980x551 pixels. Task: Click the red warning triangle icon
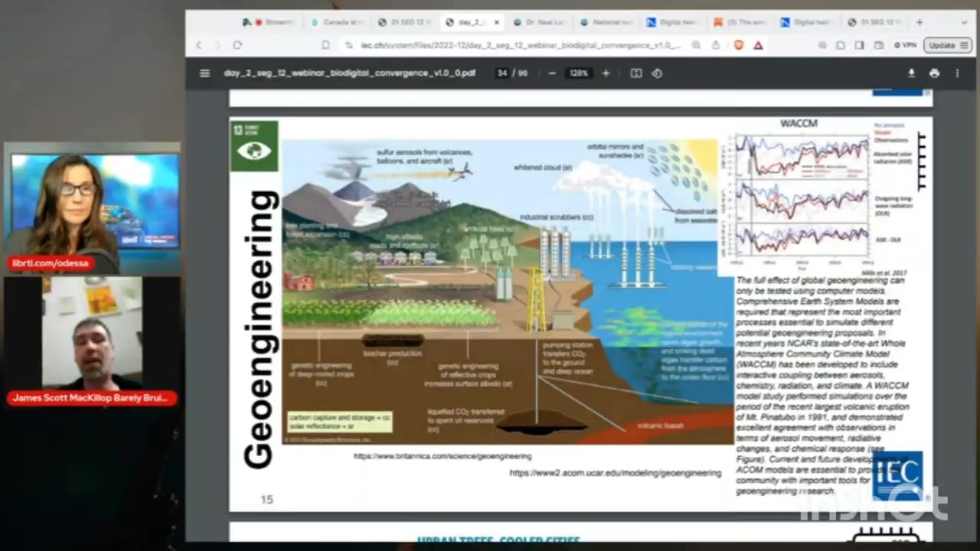pyautogui.click(x=758, y=45)
